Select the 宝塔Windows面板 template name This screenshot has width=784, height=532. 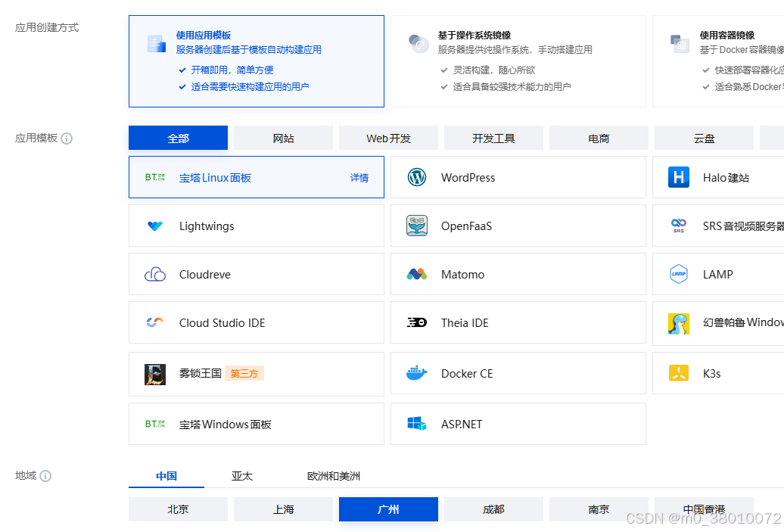(225, 424)
